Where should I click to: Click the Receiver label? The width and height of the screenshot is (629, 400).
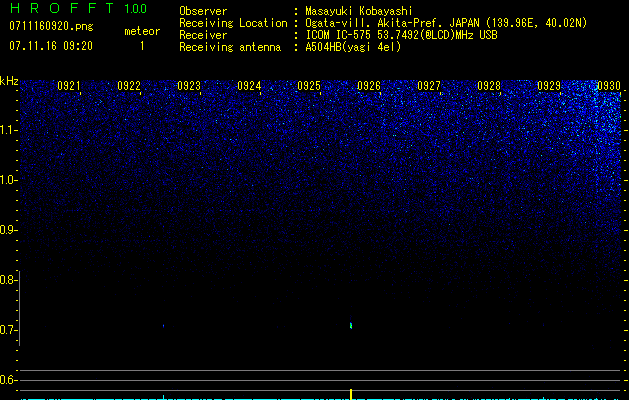coord(203,35)
